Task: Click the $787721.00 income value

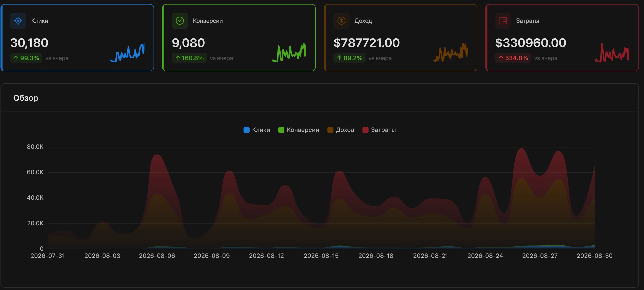Action: click(x=367, y=43)
